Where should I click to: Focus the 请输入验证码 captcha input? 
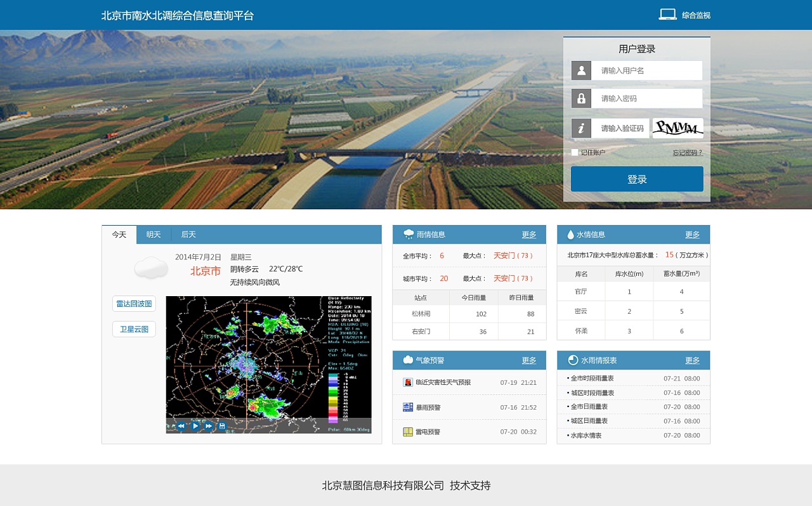click(x=620, y=128)
